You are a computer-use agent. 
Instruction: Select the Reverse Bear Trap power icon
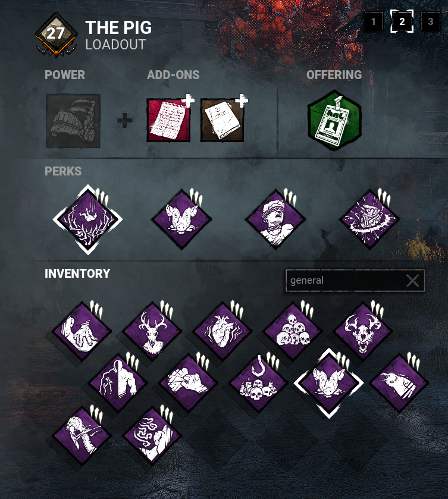tap(73, 121)
